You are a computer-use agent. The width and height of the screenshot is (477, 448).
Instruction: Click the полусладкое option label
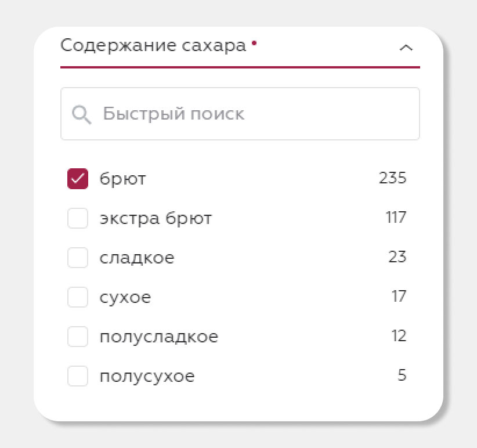pyautogui.click(x=159, y=336)
